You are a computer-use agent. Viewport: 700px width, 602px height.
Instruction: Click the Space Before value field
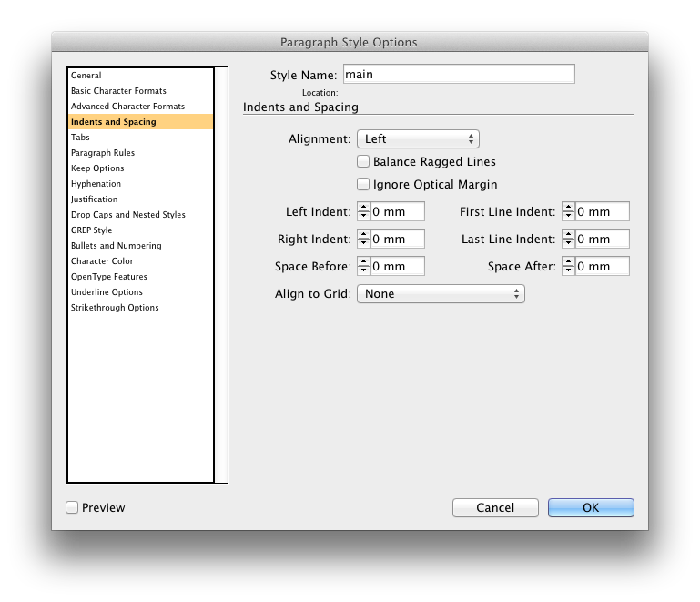pos(397,266)
